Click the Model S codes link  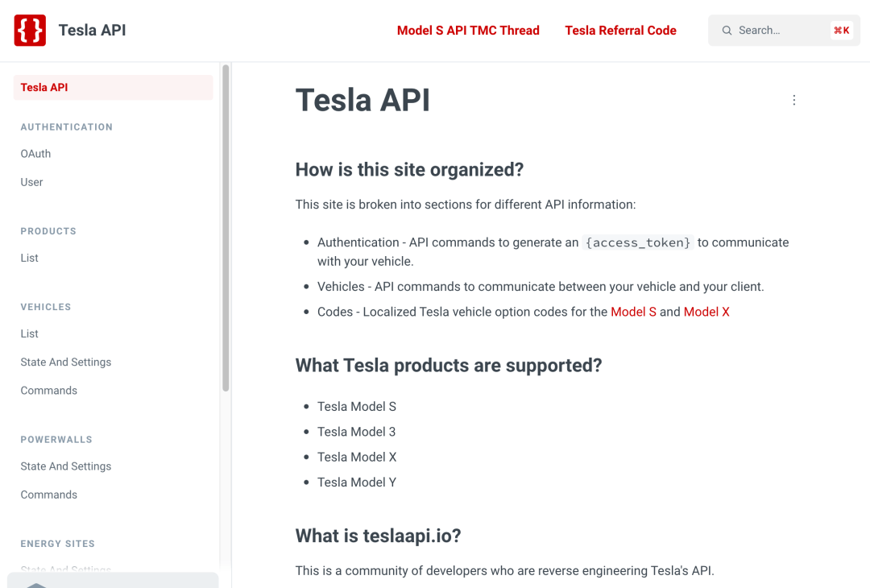(633, 312)
